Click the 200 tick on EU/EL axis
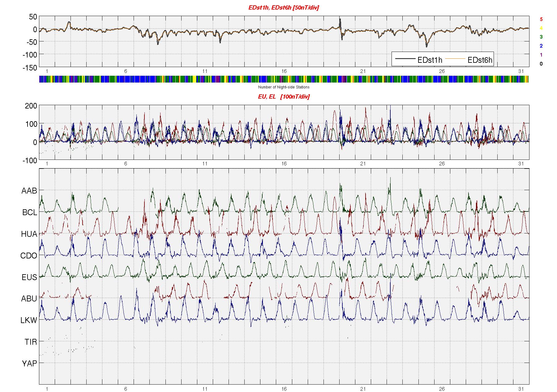 [x=31, y=106]
